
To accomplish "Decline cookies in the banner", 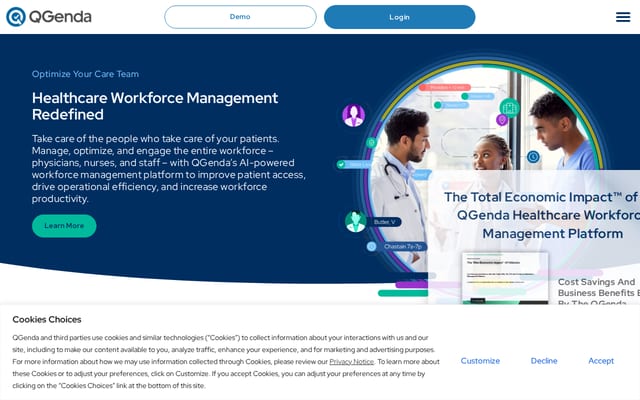I will 544,361.
